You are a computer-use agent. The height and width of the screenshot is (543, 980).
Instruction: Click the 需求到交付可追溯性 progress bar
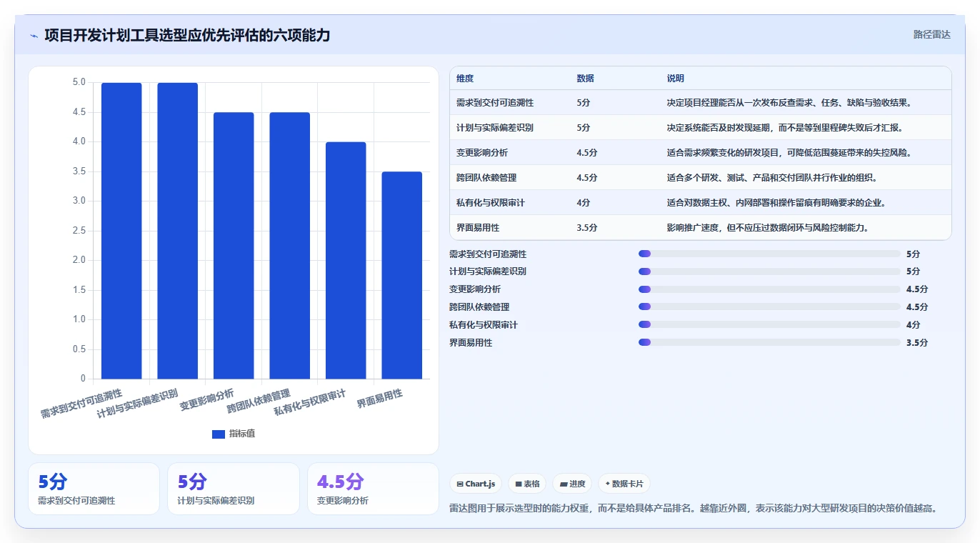click(769, 254)
